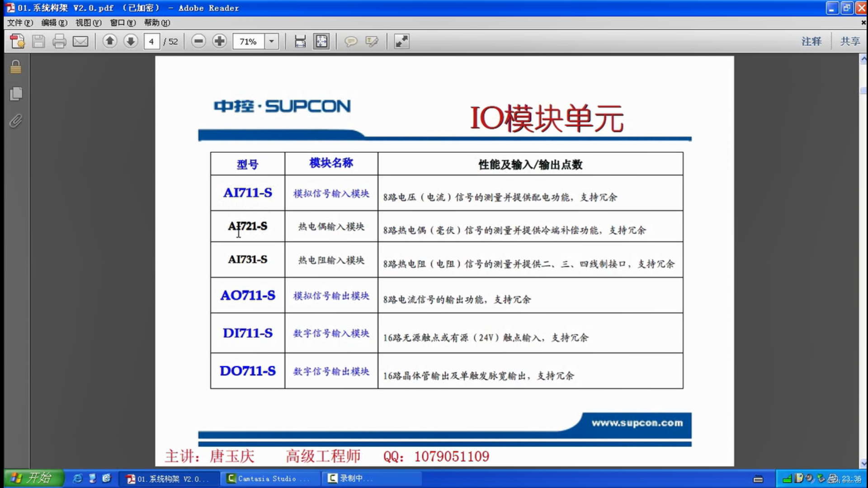Viewport: 868px width, 488px height.
Task: Open the 注释 pane
Action: tap(811, 42)
